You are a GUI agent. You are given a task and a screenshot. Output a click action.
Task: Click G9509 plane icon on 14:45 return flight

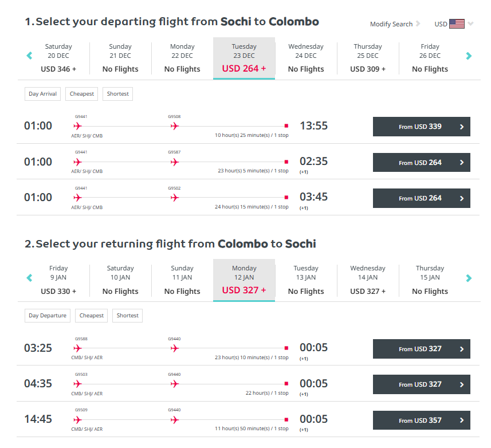(77, 419)
